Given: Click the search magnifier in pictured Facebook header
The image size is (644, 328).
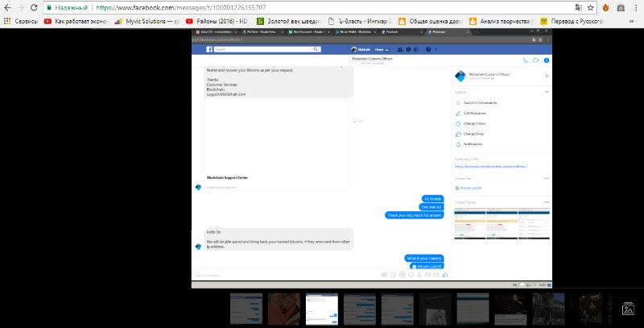Looking at the screenshot, I should tap(316, 49).
